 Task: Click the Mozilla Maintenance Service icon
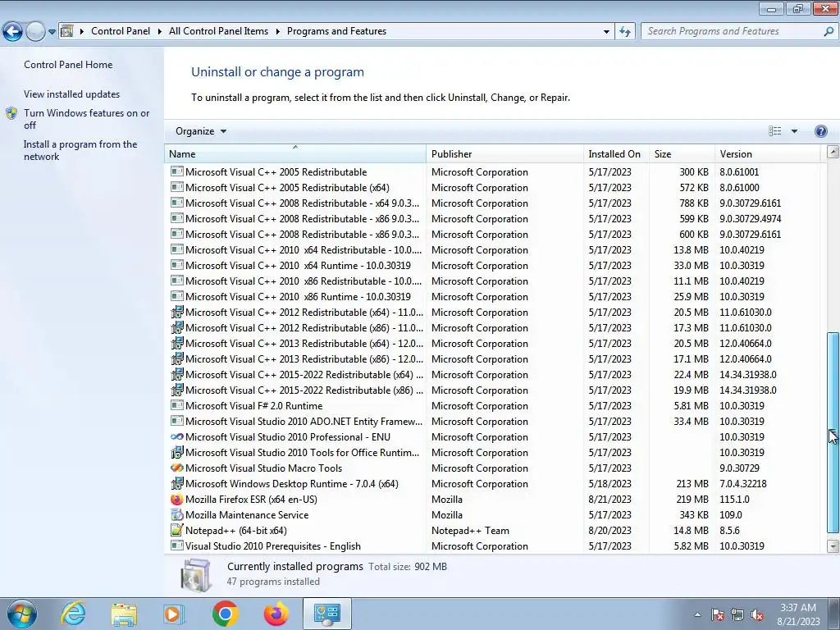(x=177, y=515)
